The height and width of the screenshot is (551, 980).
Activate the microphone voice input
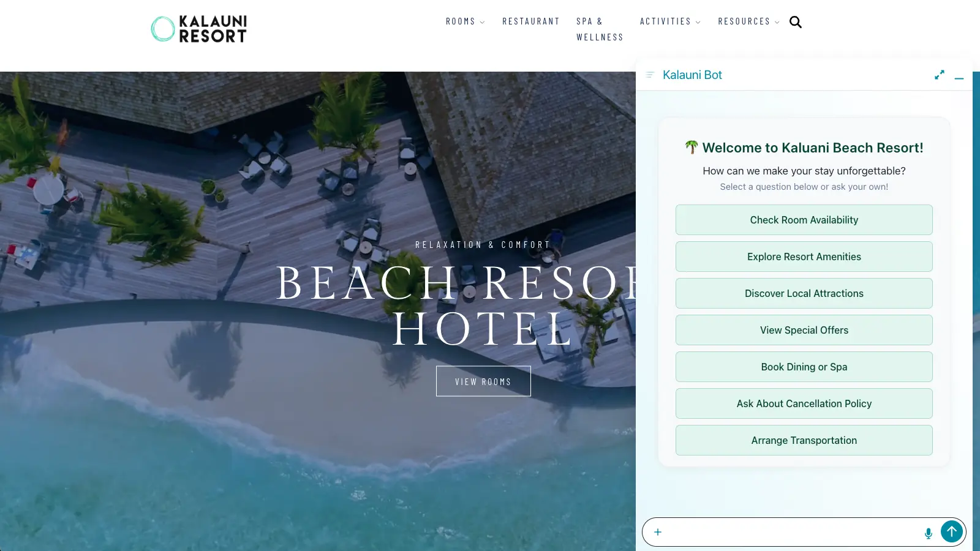pyautogui.click(x=929, y=533)
